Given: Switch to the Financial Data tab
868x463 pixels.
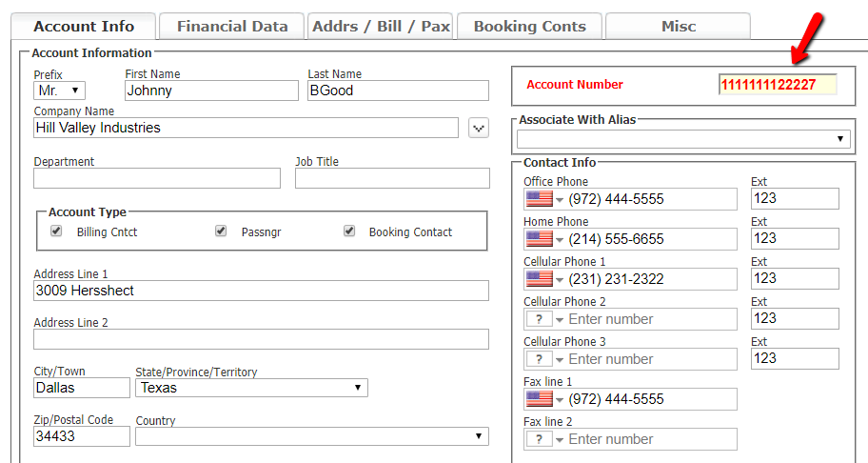Looking at the screenshot, I should [232, 27].
